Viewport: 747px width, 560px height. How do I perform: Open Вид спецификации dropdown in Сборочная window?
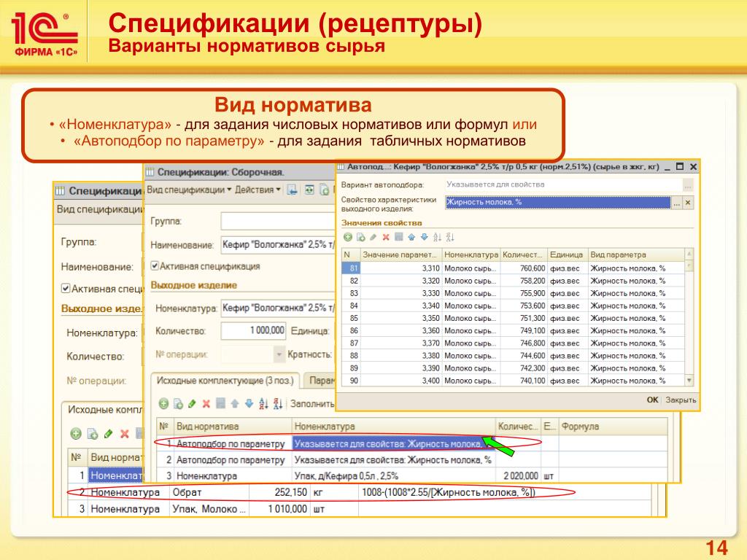[189, 190]
